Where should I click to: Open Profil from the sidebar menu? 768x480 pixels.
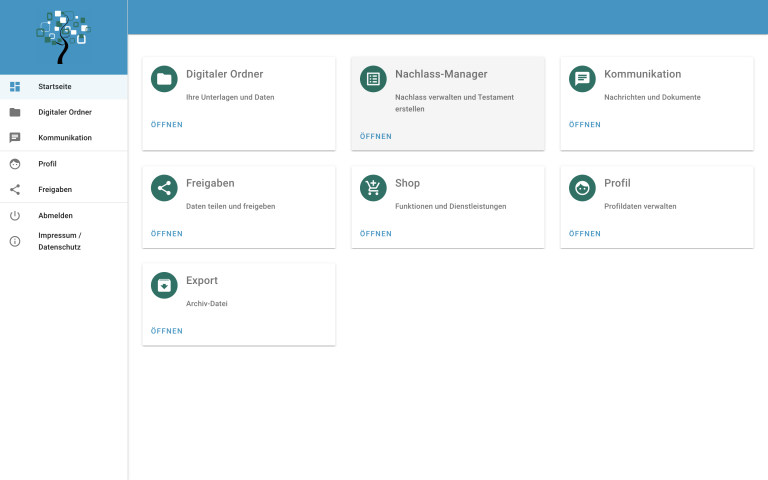(47, 164)
